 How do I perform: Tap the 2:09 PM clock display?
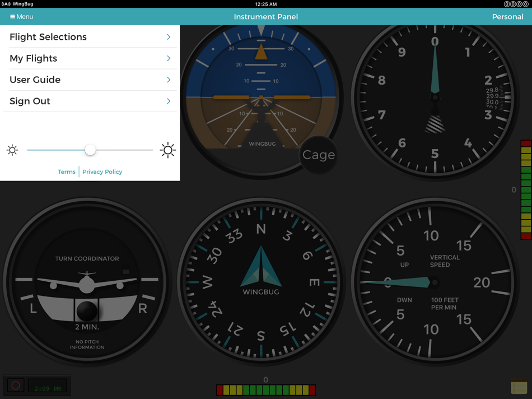[48, 386]
